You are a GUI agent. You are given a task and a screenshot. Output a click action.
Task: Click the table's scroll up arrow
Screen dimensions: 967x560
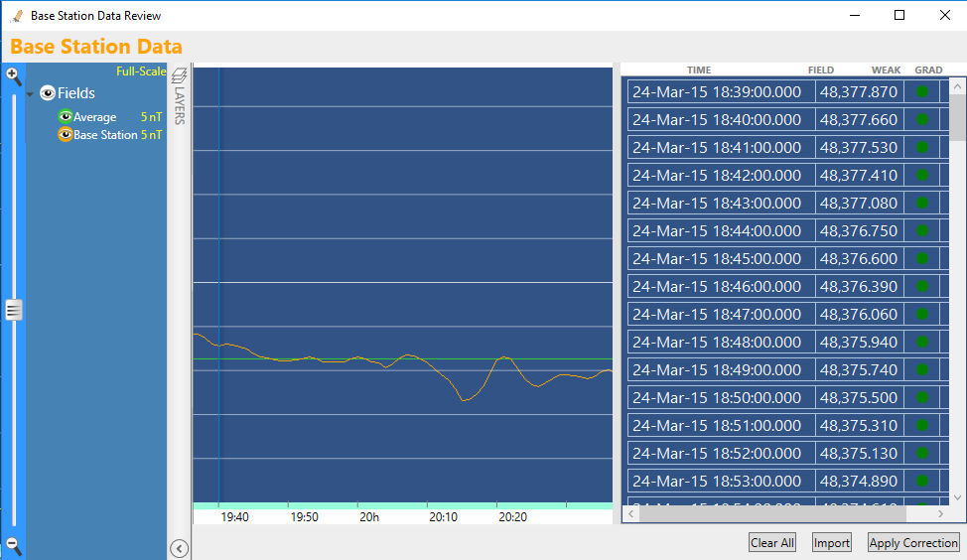click(957, 86)
